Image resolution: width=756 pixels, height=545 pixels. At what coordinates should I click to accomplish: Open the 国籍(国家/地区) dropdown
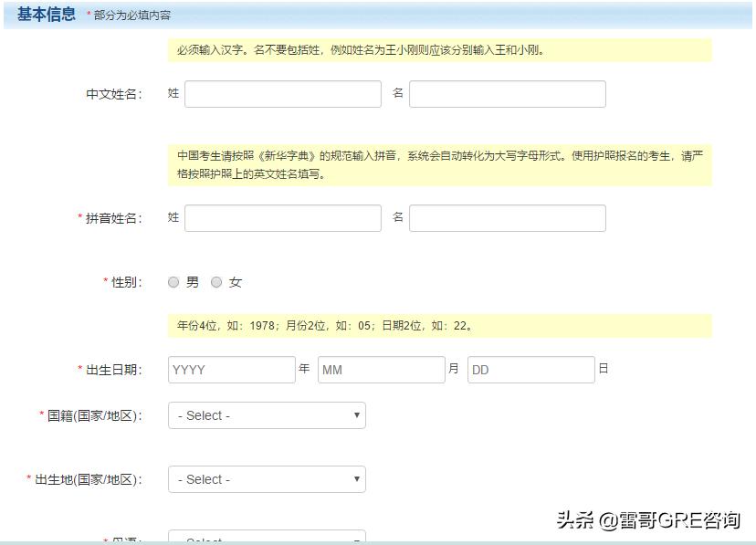coord(266,415)
